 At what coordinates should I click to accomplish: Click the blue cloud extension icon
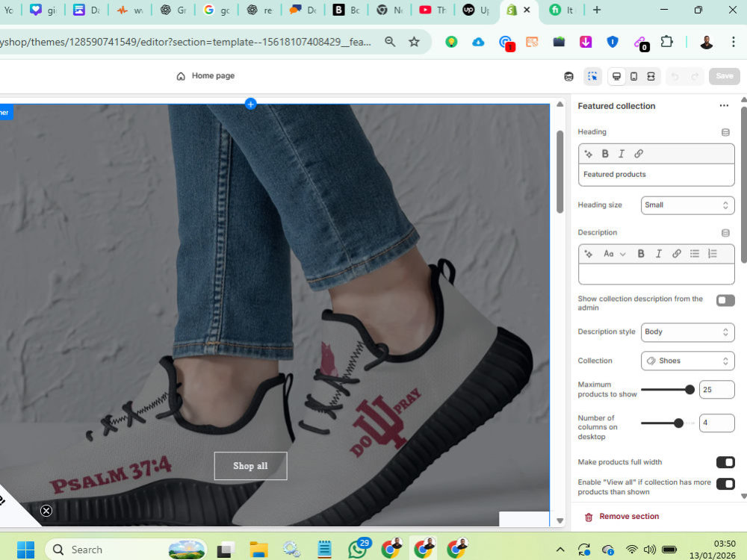click(x=478, y=42)
